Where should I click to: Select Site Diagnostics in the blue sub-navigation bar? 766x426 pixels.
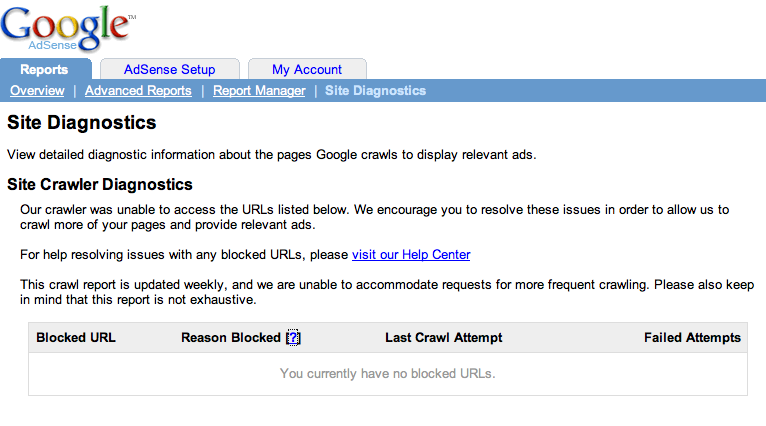(376, 91)
